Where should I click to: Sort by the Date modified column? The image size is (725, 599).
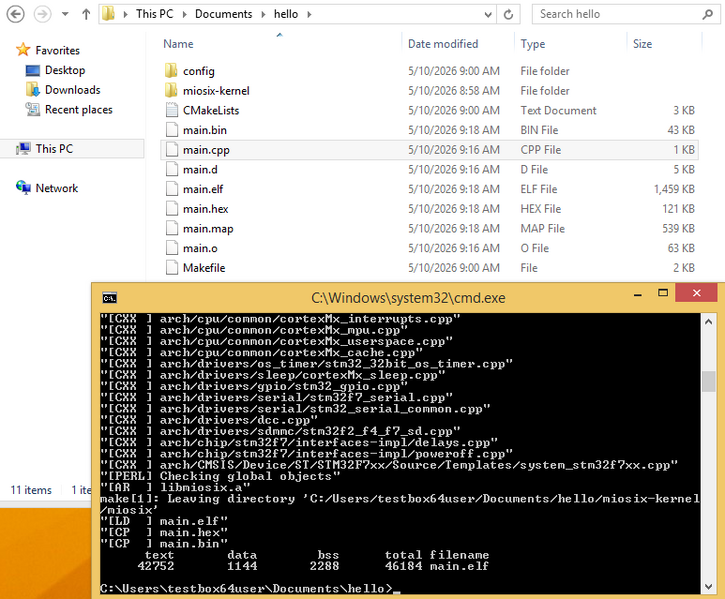(x=443, y=44)
